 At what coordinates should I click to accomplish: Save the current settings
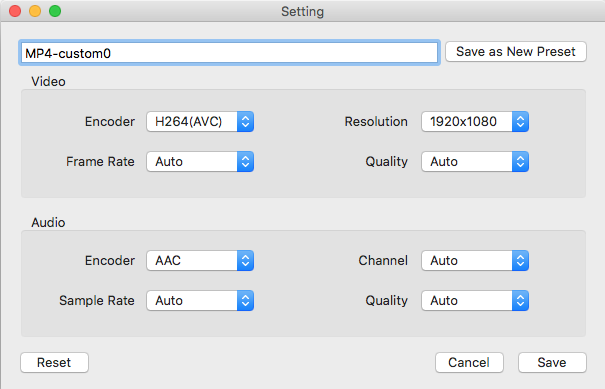coord(552,362)
